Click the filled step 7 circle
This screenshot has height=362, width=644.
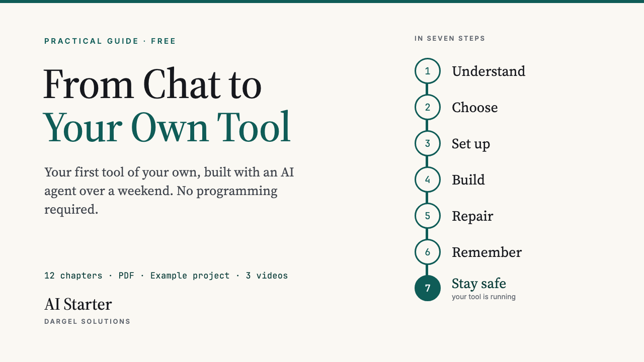428,288
